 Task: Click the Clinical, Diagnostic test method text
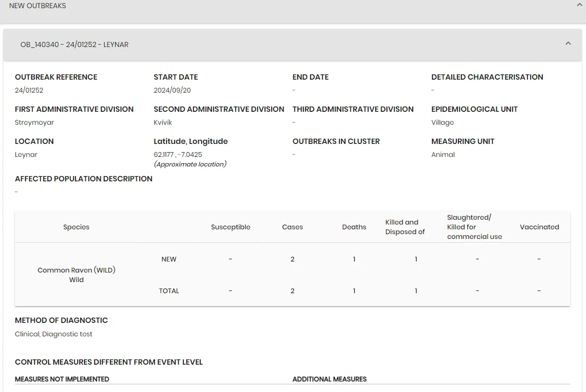click(54, 334)
